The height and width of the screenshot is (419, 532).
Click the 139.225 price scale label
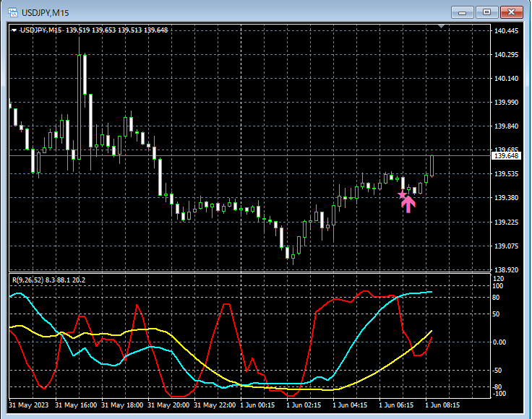pyautogui.click(x=506, y=222)
